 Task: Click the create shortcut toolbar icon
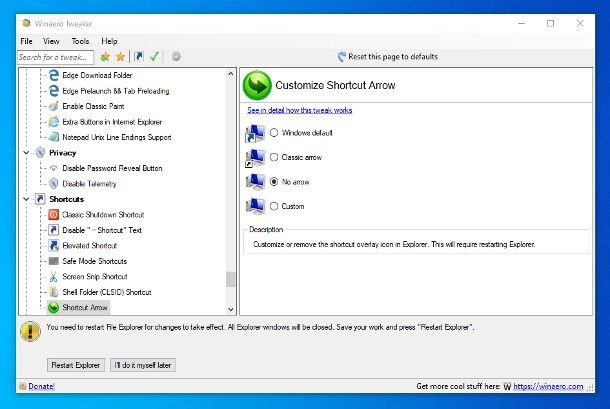coord(138,57)
